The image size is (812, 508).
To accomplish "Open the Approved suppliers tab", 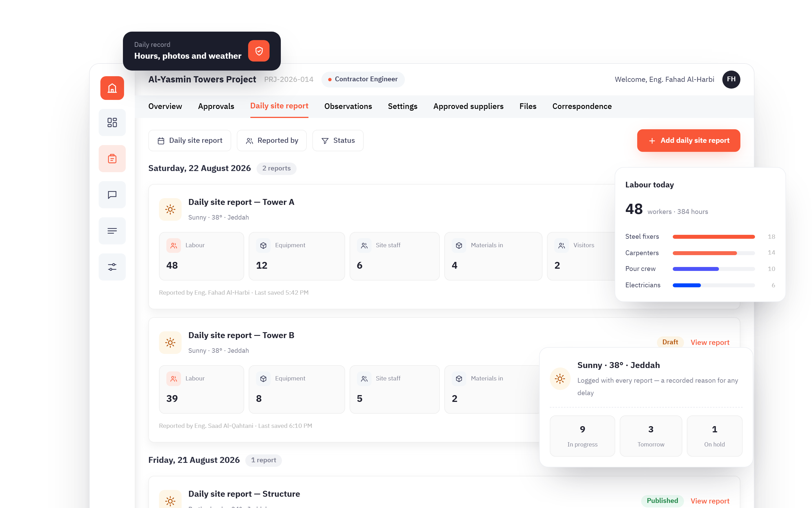I will [x=468, y=106].
